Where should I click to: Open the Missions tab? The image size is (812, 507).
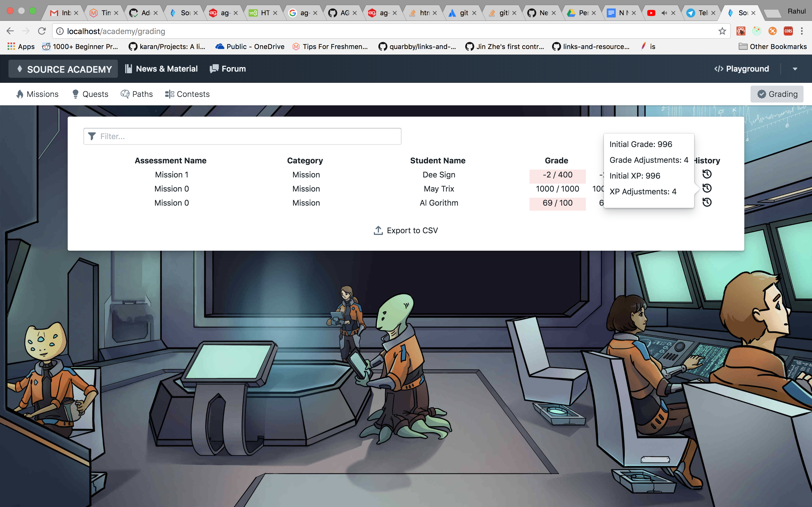coord(37,94)
